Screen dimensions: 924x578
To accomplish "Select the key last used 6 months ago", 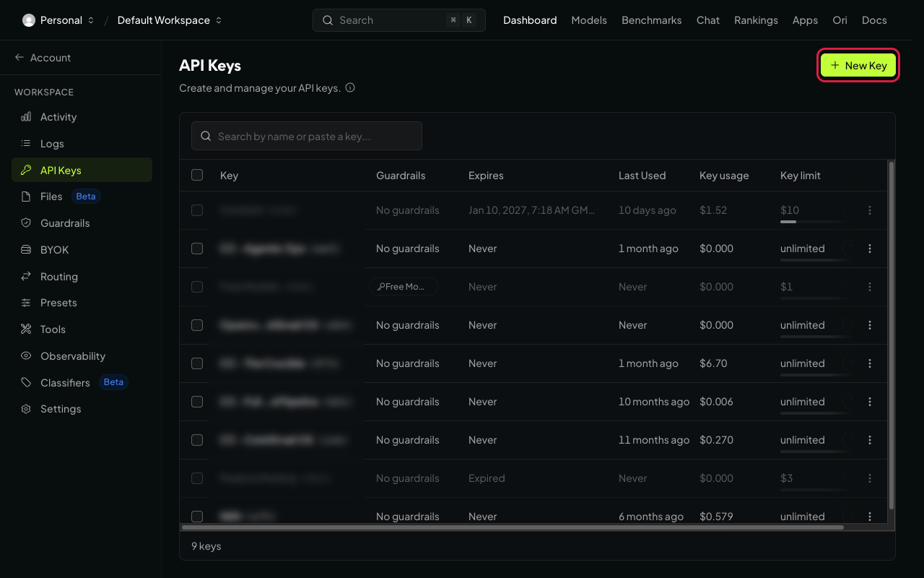I will point(197,517).
